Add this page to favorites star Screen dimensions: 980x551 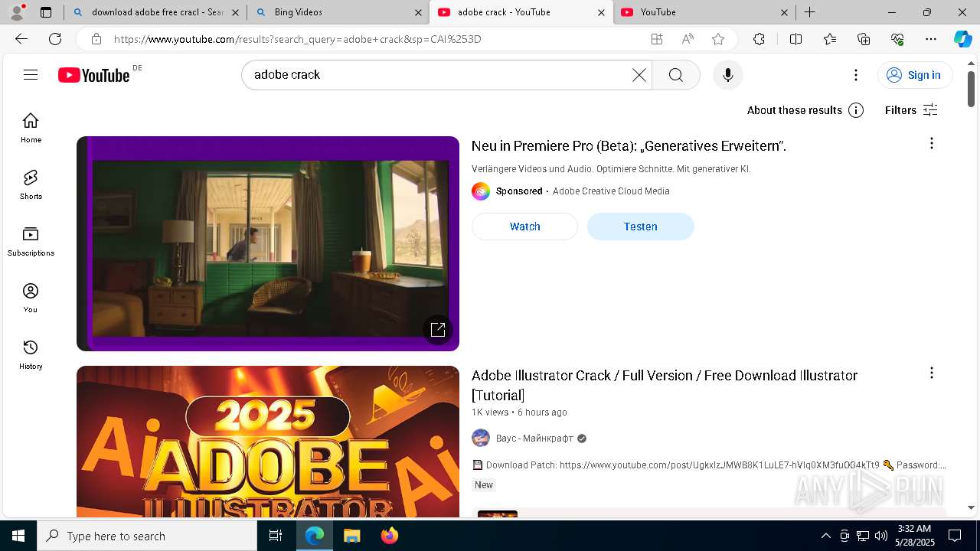tap(718, 39)
